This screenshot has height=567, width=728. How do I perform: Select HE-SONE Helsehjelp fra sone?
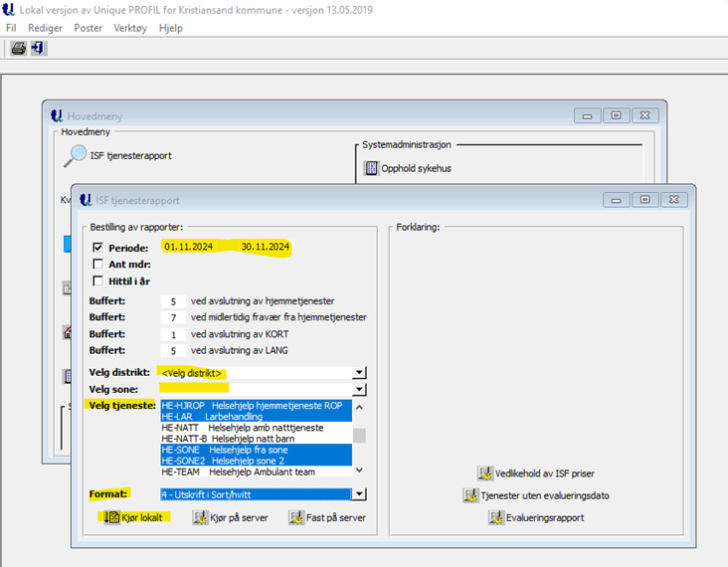pyautogui.click(x=257, y=450)
